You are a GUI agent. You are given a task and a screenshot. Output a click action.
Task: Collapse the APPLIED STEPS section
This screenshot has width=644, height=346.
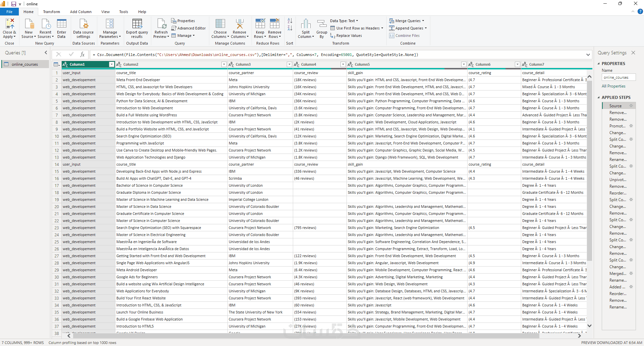[x=599, y=98]
